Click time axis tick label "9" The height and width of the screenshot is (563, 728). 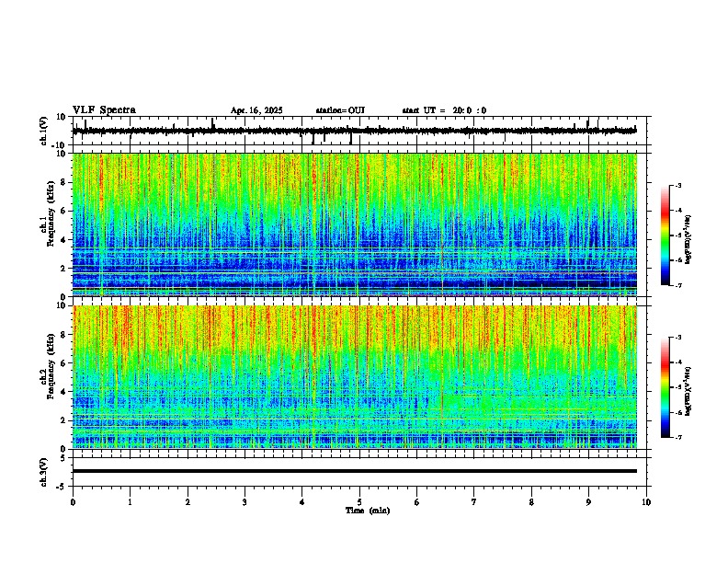point(588,502)
